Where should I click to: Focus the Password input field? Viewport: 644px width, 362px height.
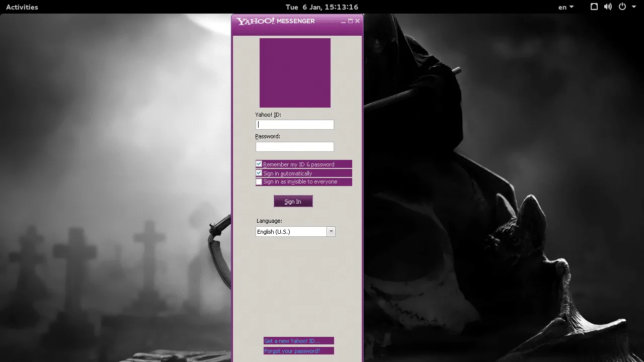(295, 147)
